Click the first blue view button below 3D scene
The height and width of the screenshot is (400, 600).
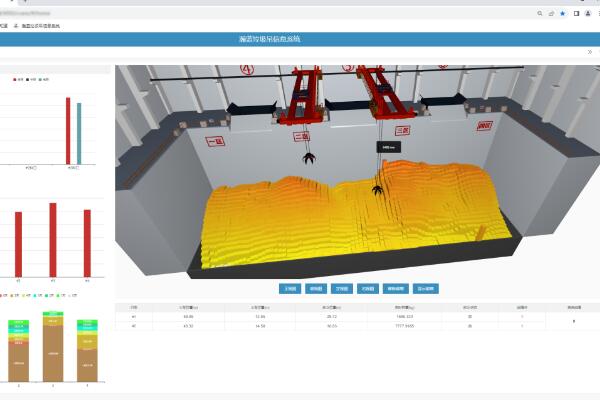(x=290, y=287)
